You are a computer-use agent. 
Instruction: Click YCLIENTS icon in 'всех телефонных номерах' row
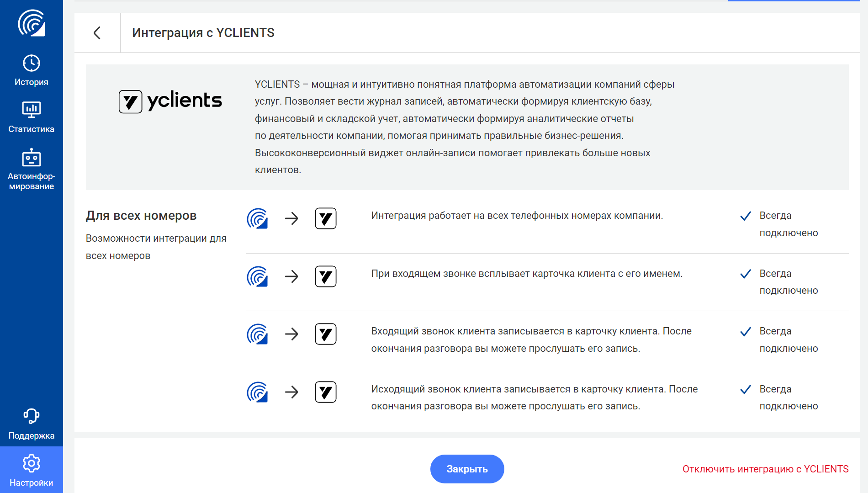326,218
